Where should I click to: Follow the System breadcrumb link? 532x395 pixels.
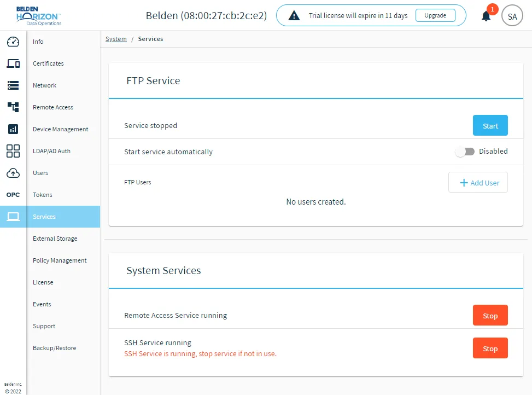tap(116, 39)
